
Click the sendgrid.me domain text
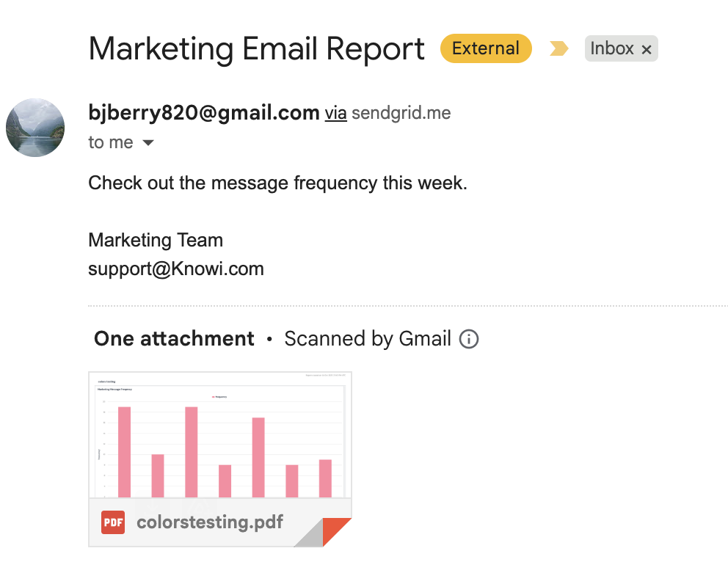[x=401, y=113]
